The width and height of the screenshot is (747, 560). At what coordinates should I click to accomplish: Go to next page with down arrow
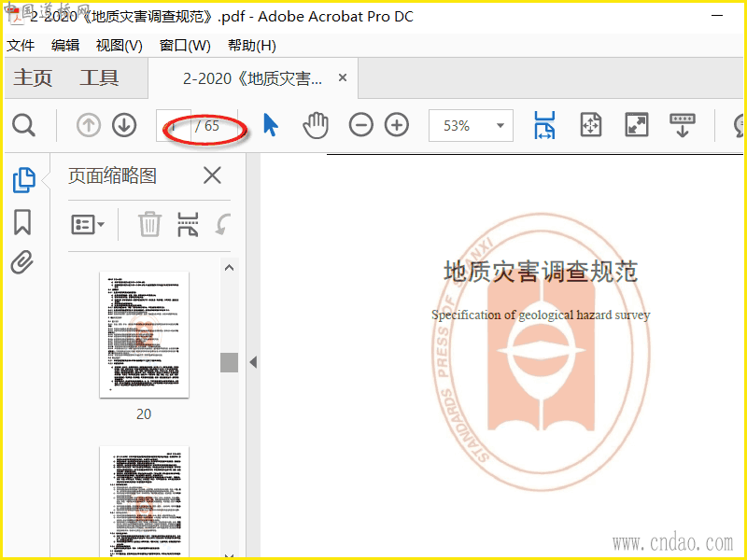pyautogui.click(x=124, y=125)
